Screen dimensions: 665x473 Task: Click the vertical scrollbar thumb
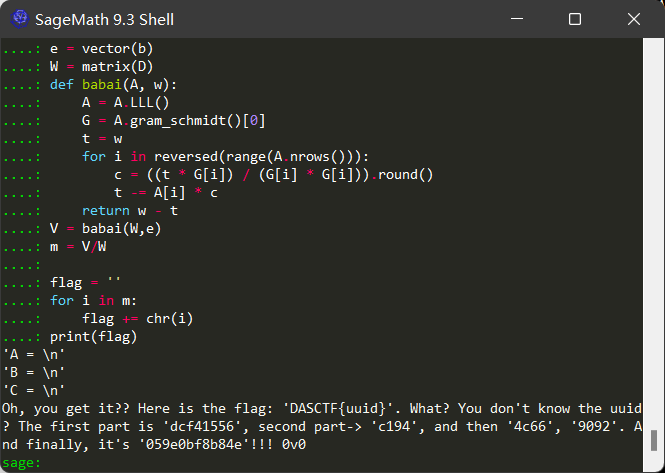coord(654,440)
